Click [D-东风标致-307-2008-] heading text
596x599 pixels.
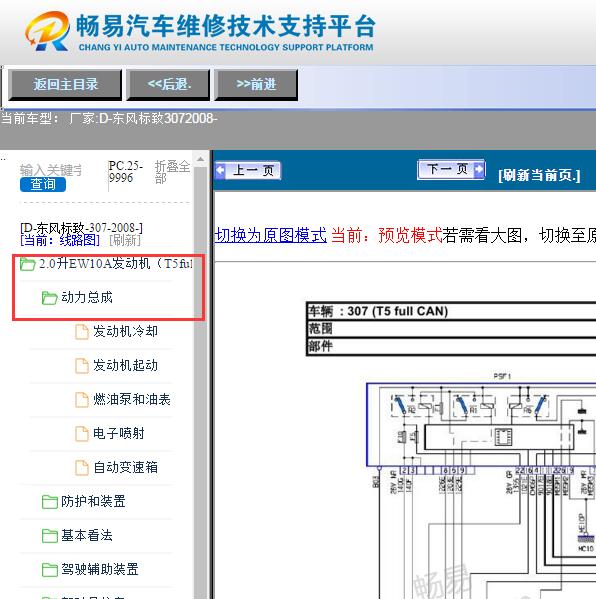tap(81, 228)
